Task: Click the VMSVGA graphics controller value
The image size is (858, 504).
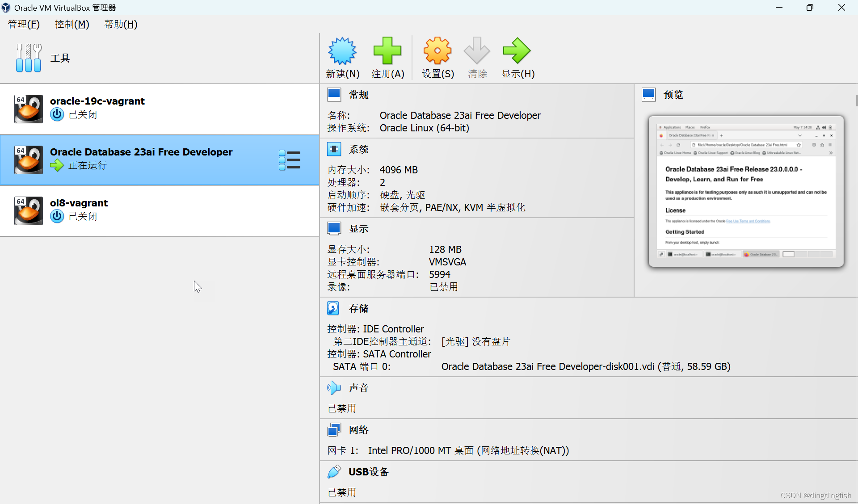Action: (447, 262)
